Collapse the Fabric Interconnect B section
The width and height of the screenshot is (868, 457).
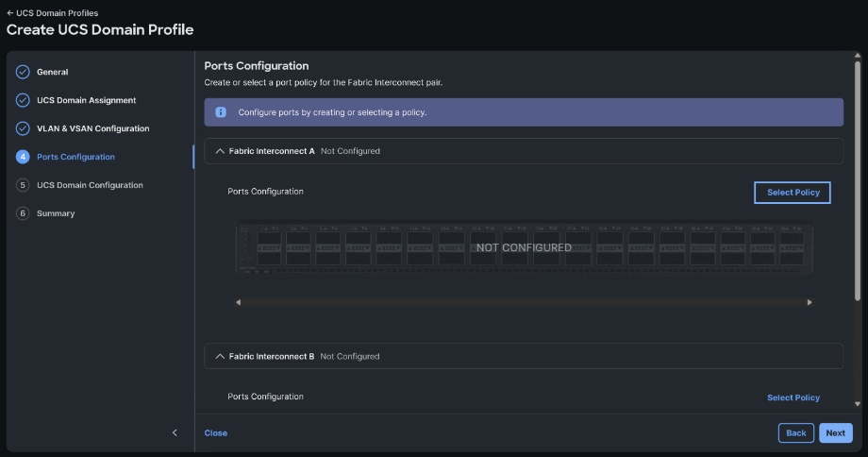pyautogui.click(x=220, y=357)
